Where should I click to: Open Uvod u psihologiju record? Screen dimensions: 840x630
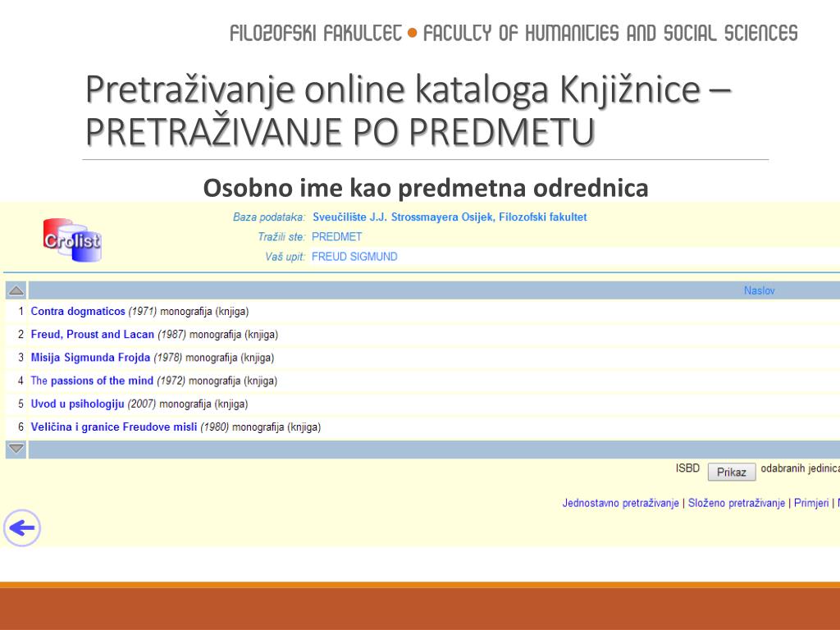click(x=77, y=404)
